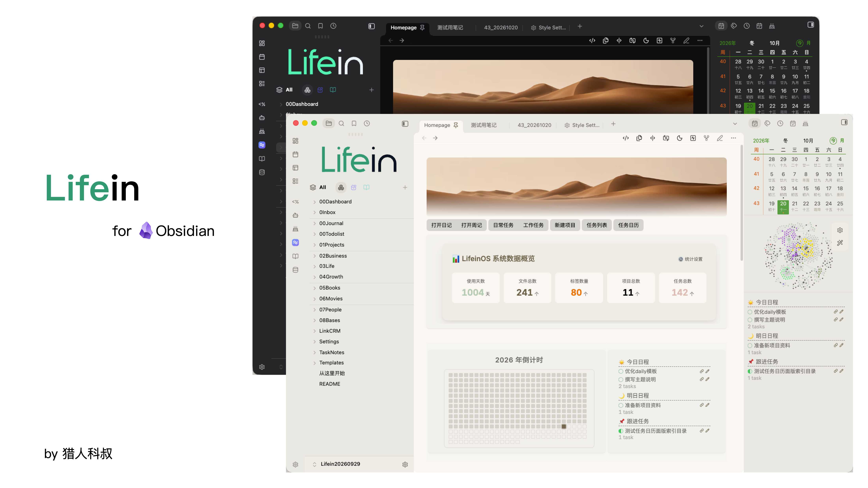Check off 准备新项目资料 task in homepage list
The height and width of the screenshot is (488, 868).
[x=621, y=405]
